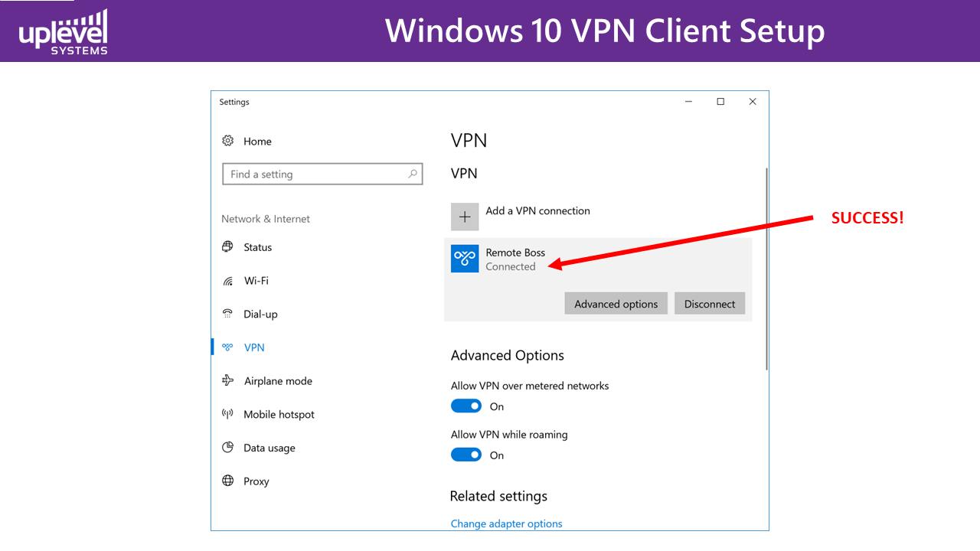Click the Proxy globe icon
Image resolution: width=980 pixels, height=551 pixels.
click(227, 481)
